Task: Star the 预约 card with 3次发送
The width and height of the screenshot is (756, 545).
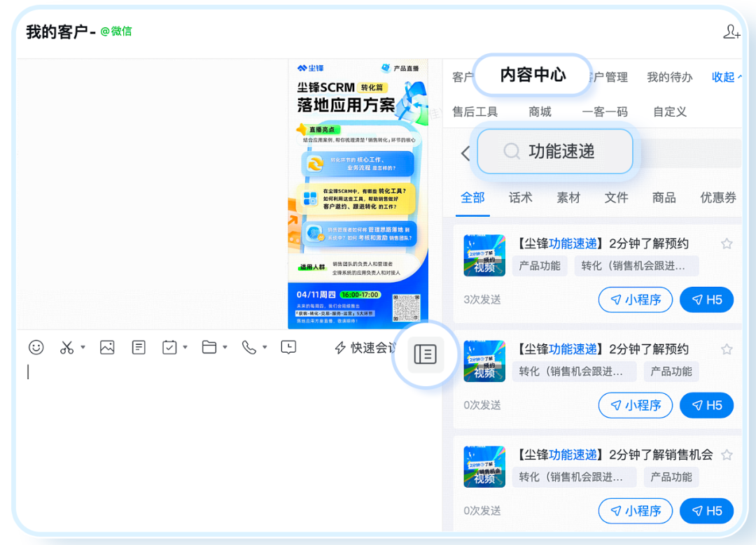Action: 727,244
